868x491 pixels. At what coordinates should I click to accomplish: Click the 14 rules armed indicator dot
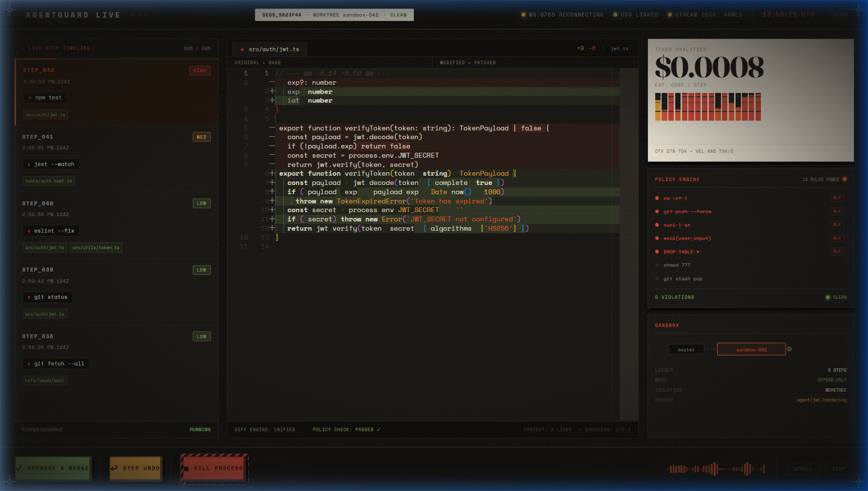click(845, 179)
